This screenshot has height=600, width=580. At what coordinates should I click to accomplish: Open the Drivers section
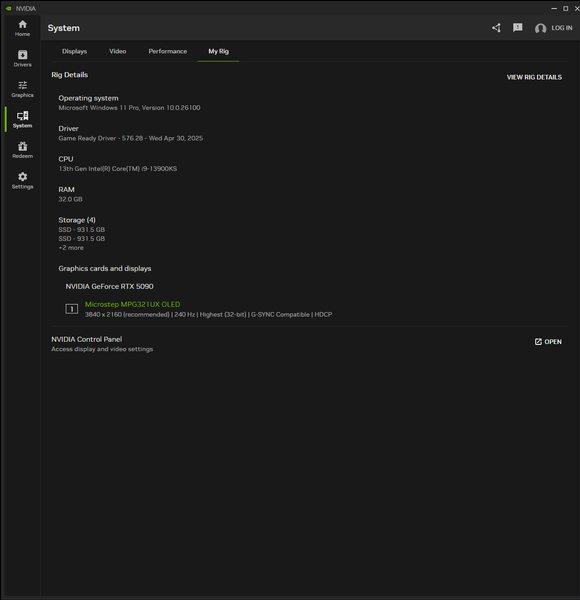(22, 59)
